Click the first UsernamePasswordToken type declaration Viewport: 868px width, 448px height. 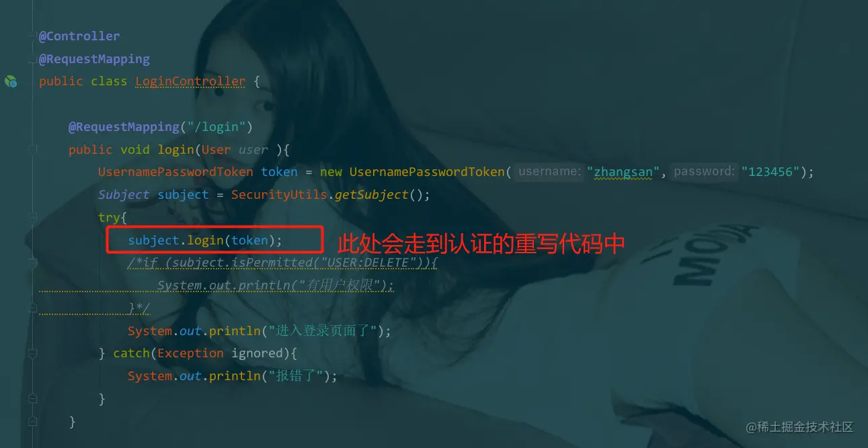[175, 172]
